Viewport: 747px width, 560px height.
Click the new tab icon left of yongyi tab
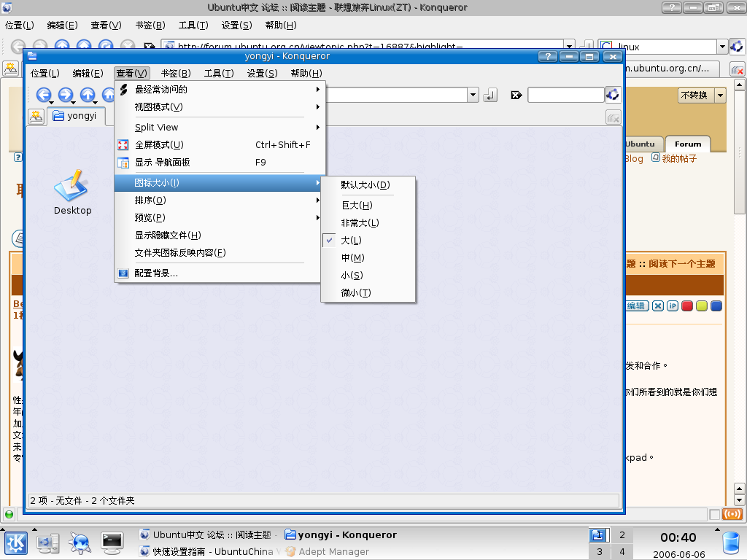coord(36,116)
